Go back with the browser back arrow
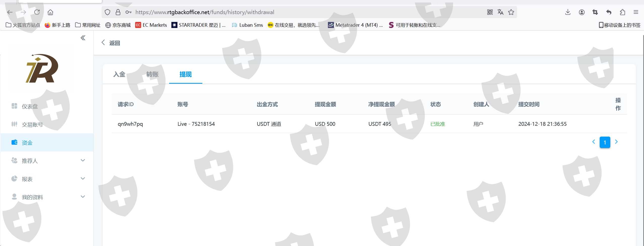The width and height of the screenshot is (644, 246). click(10, 12)
